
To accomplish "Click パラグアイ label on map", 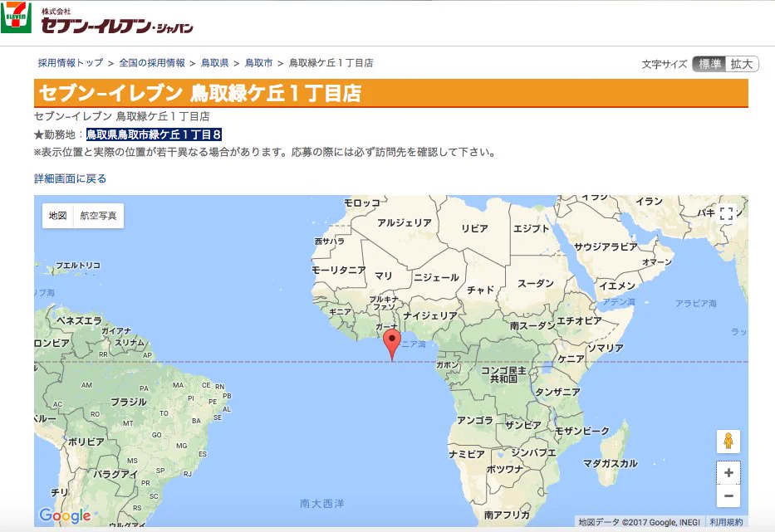I will pyautogui.click(x=115, y=474).
